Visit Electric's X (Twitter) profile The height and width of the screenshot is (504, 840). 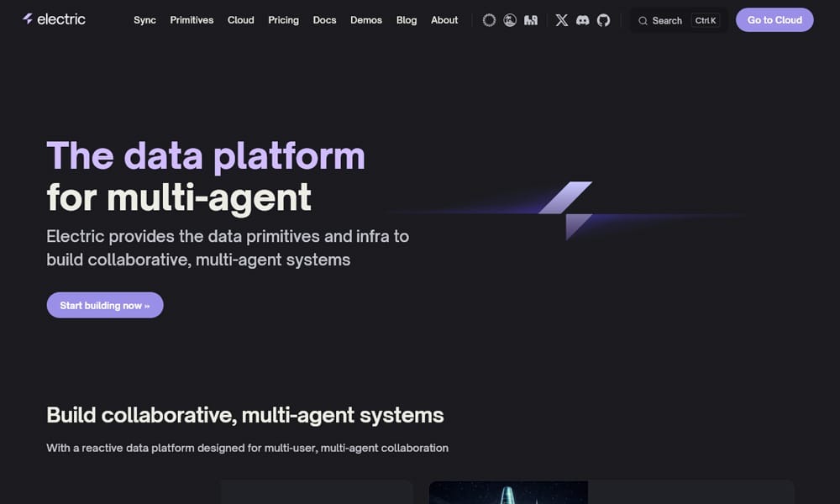[x=561, y=20]
